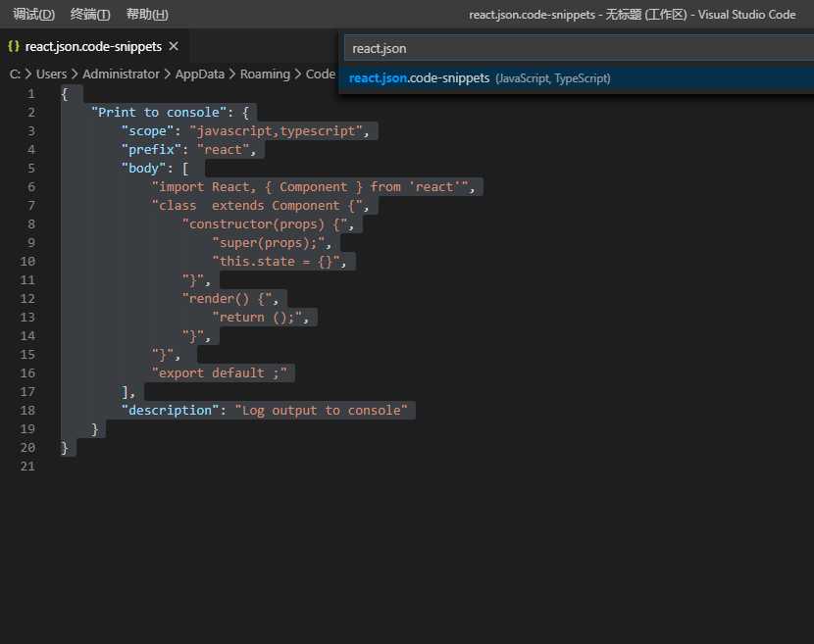Click the "render() {" string
The image size is (814, 644).
click(227, 298)
